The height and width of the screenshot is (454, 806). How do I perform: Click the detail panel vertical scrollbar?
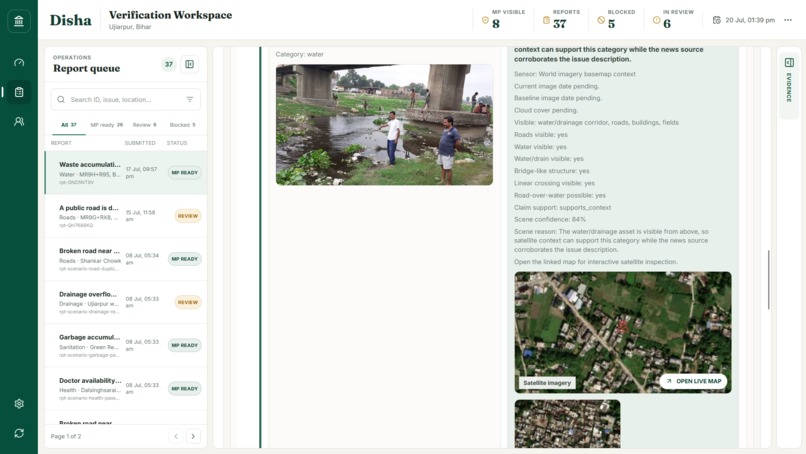point(768,280)
